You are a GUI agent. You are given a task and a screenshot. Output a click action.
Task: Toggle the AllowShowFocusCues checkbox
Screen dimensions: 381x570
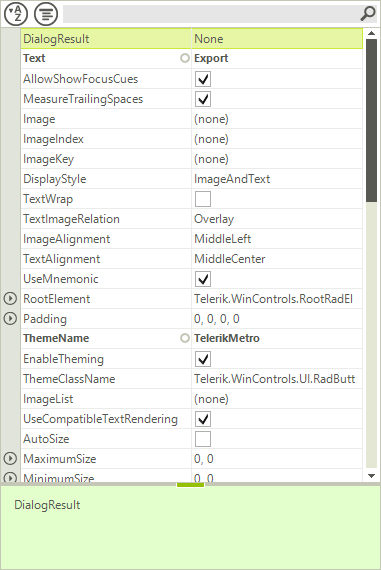point(203,79)
